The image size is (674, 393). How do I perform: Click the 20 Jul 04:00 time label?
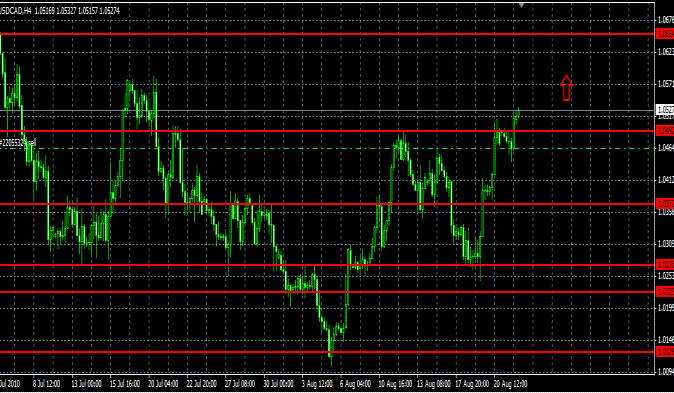[163, 384]
